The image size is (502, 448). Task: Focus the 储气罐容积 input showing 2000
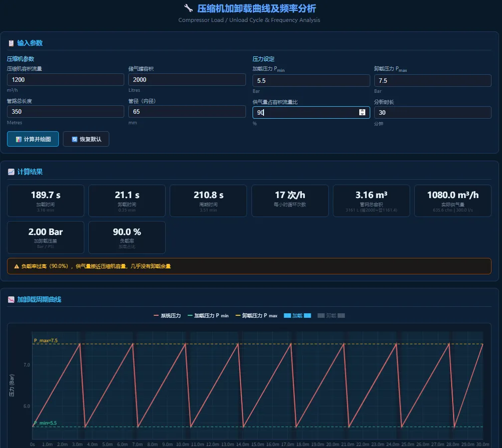tap(187, 80)
